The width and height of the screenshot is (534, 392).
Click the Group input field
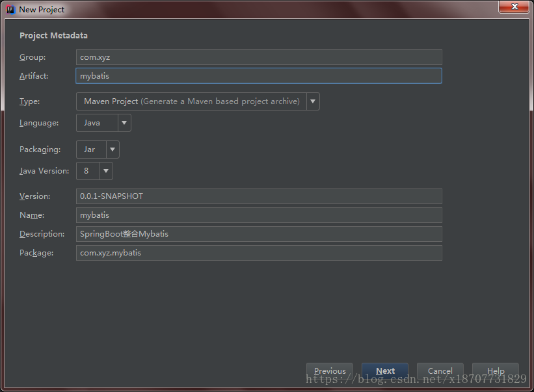[259, 57]
